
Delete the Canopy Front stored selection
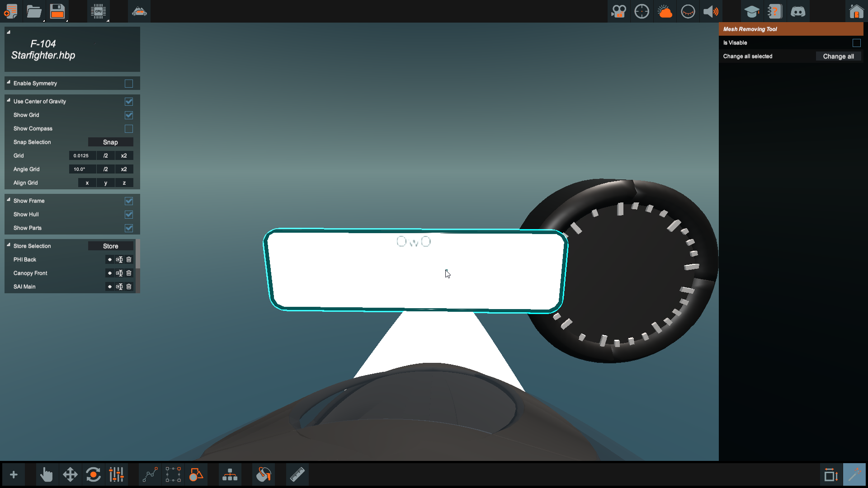point(129,273)
